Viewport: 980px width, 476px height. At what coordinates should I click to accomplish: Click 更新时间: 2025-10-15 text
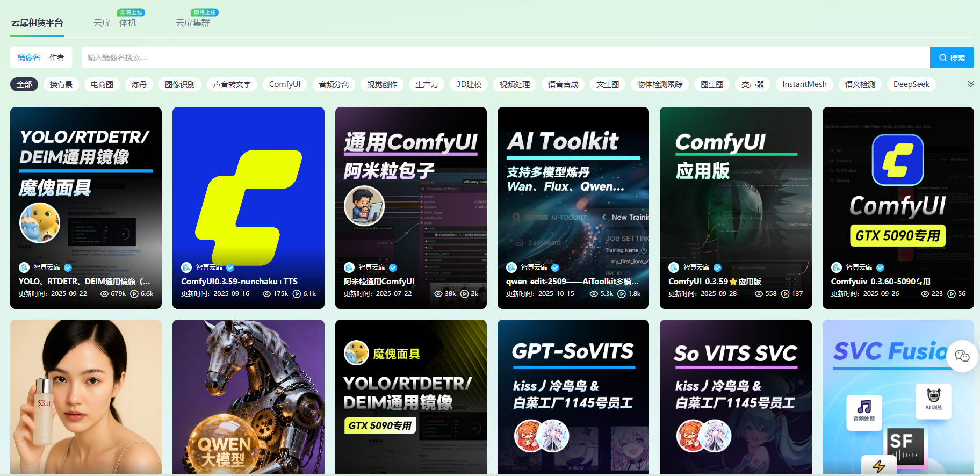pyautogui.click(x=540, y=294)
